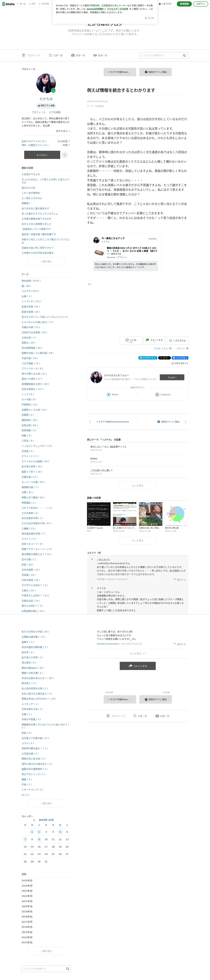Click the profile avatar photo in the sidebar
The image size is (210, 980).
coord(46,83)
